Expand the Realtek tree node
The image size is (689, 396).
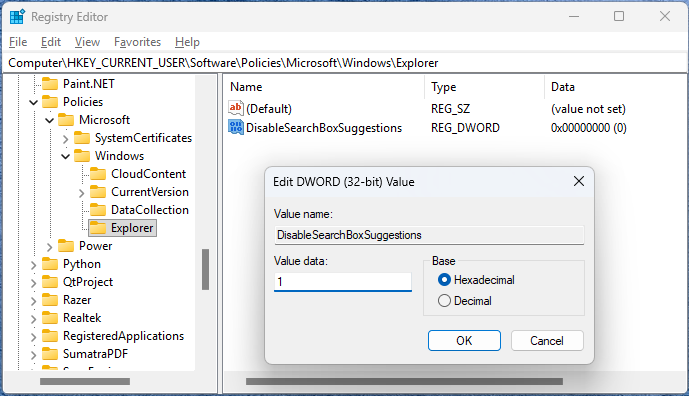point(33,319)
